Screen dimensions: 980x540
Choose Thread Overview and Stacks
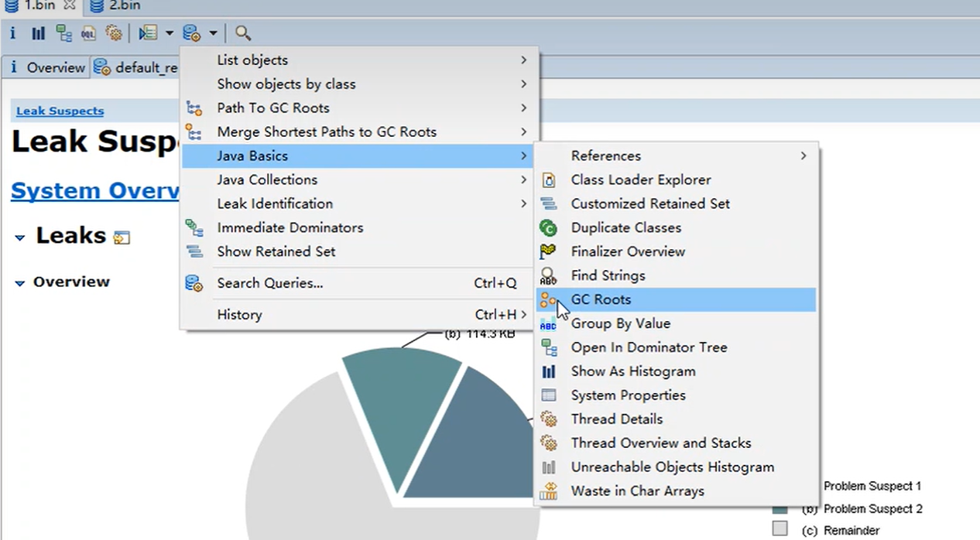coord(677,443)
